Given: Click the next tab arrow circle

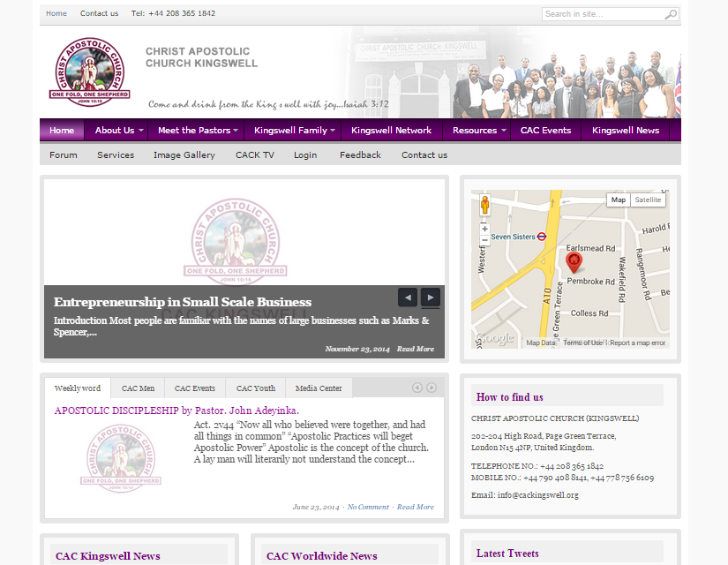Looking at the screenshot, I should [432, 388].
